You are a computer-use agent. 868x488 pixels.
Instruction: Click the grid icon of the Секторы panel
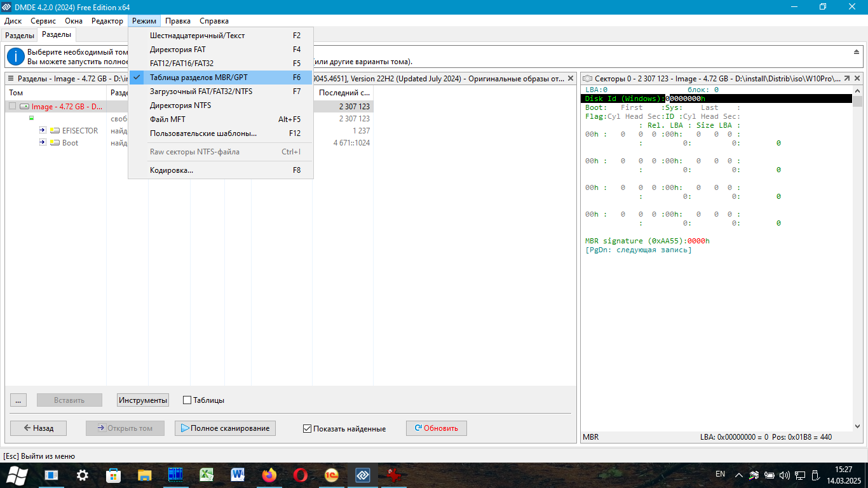pos(587,79)
